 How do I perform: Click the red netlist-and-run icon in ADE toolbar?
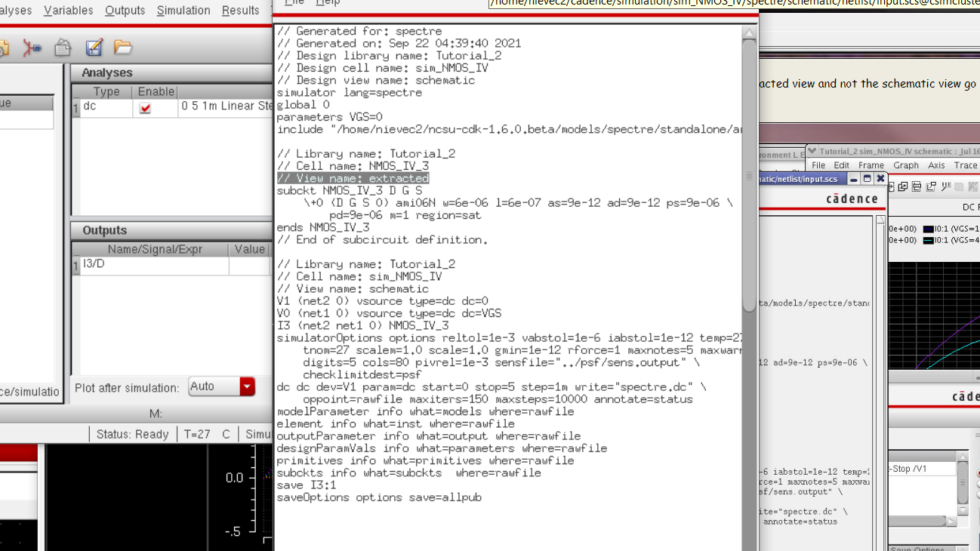click(32, 48)
